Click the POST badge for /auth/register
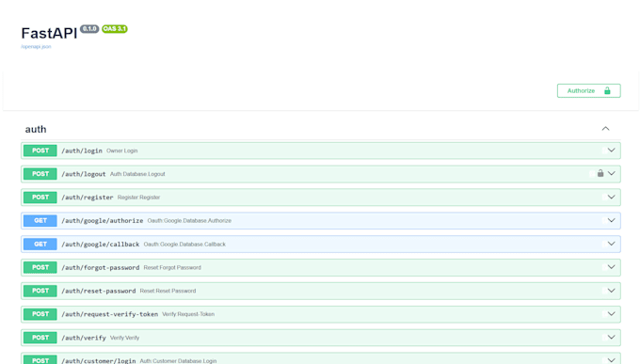The height and width of the screenshot is (364, 640). (40, 198)
